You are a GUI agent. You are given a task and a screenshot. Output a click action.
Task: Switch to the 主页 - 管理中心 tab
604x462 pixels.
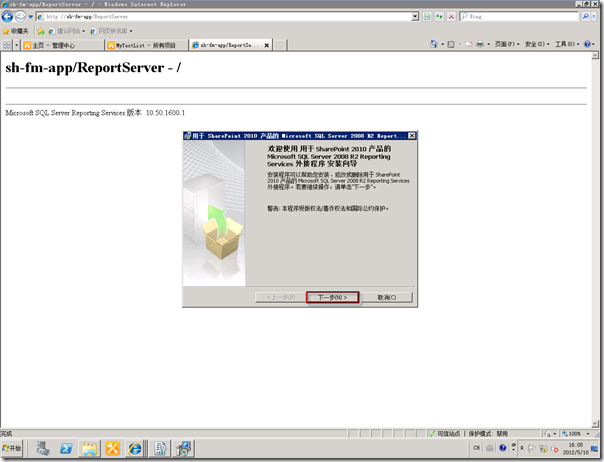pos(62,45)
